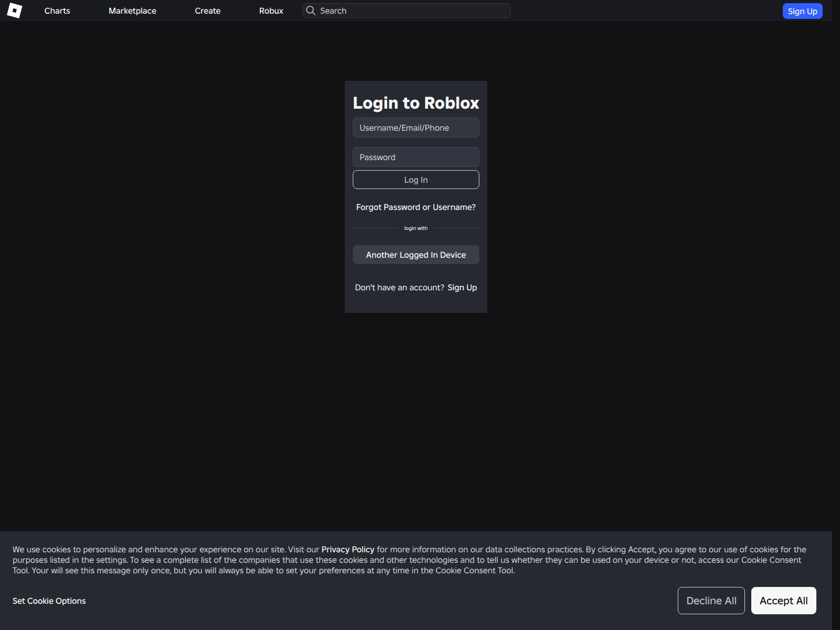Click the 'login with' divider text
The height and width of the screenshot is (630, 840).
[416, 228]
